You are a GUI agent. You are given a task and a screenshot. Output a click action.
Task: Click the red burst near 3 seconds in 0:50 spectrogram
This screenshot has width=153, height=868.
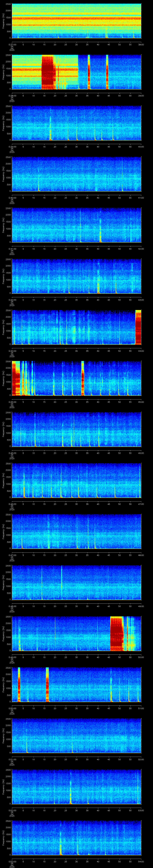coord(19,685)
